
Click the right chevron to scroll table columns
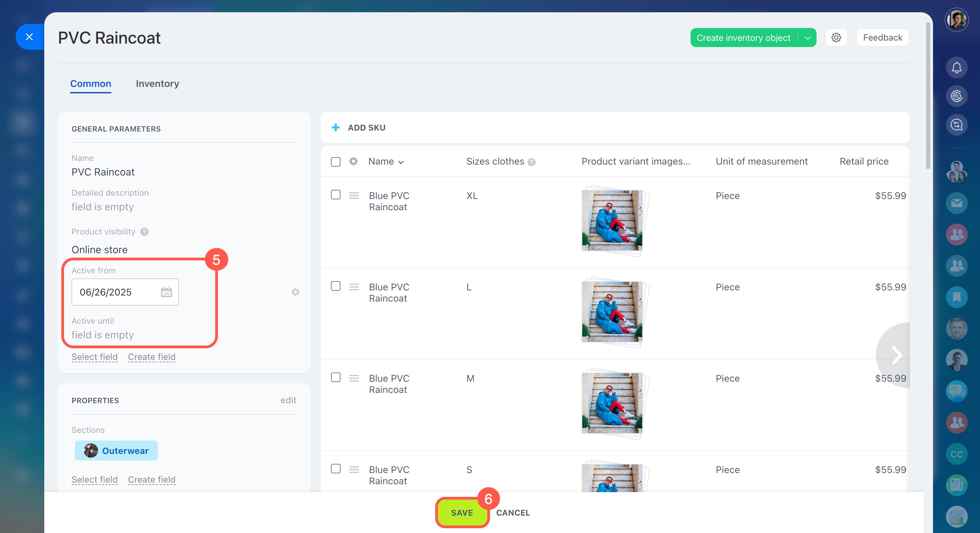[x=896, y=355]
